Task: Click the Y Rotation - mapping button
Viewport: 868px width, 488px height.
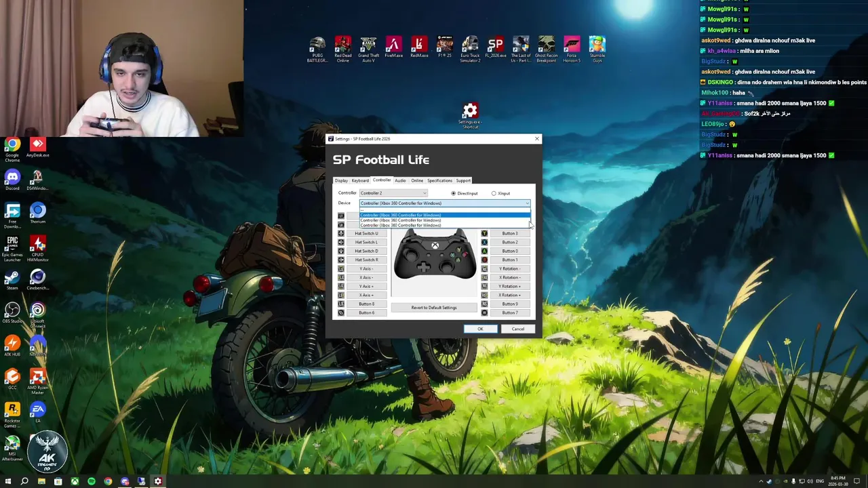Action: pos(509,268)
